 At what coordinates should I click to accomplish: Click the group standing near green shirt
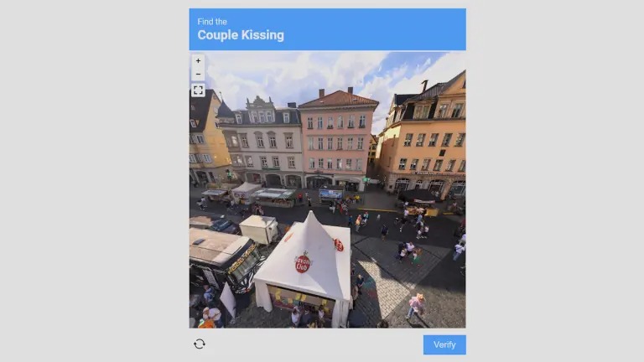click(408, 251)
